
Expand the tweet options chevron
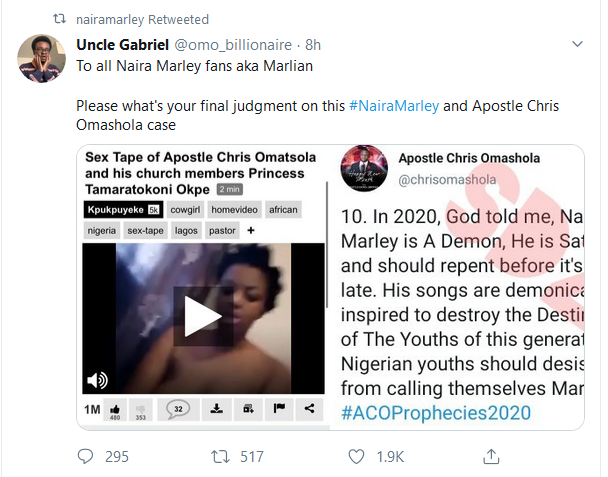[x=577, y=44]
